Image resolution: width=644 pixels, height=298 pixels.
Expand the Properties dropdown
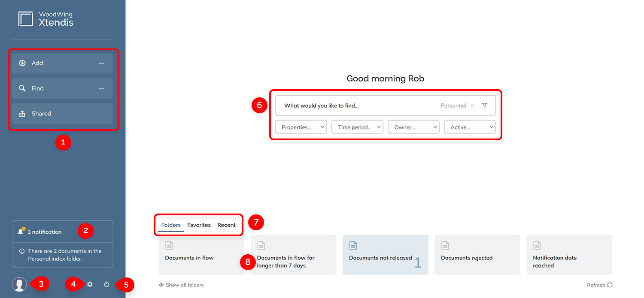pos(301,127)
